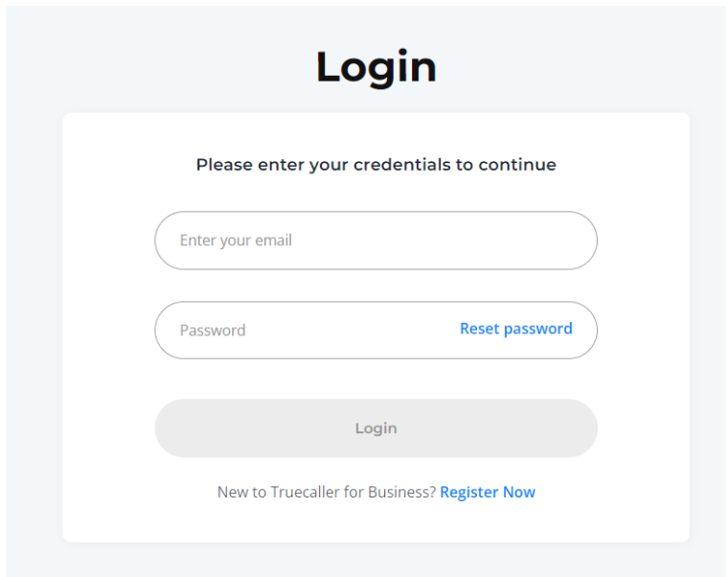Select the "Password" placeholder text
728x577 pixels.
click(x=213, y=331)
